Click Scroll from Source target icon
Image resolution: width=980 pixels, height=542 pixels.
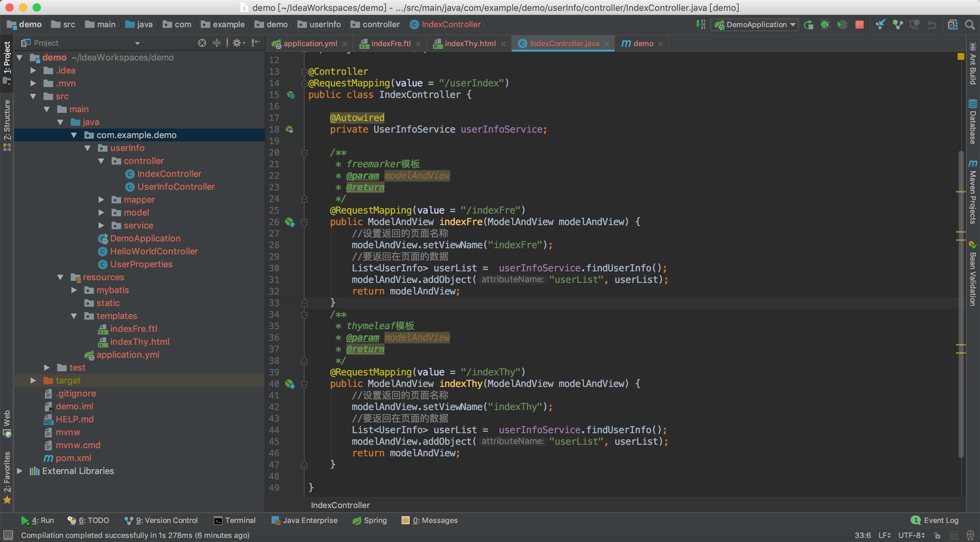pos(202,43)
